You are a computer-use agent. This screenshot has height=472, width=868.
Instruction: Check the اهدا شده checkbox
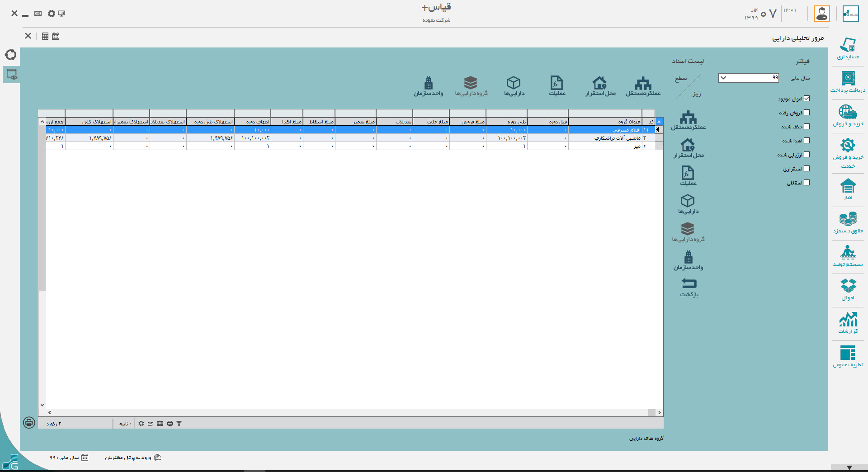pyautogui.click(x=807, y=141)
